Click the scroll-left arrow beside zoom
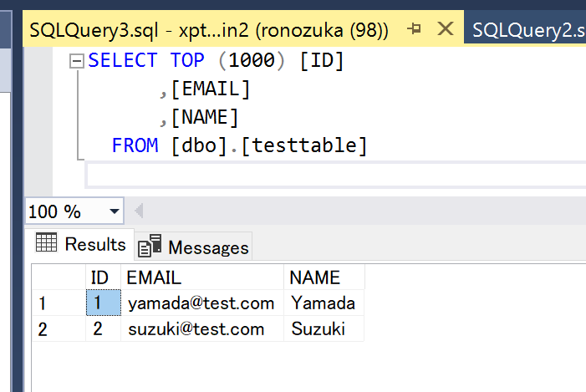The width and height of the screenshot is (586, 392). click(x=139, y=211)
